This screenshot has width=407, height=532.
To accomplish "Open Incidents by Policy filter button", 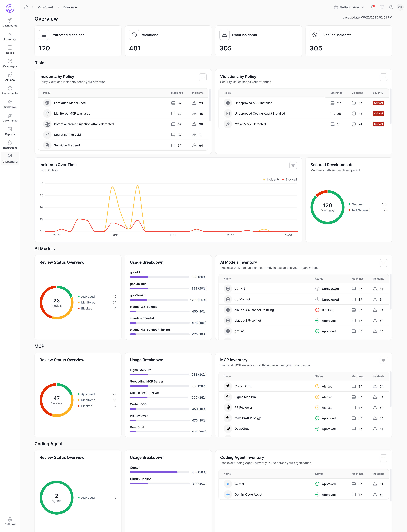I will point(203,77).
